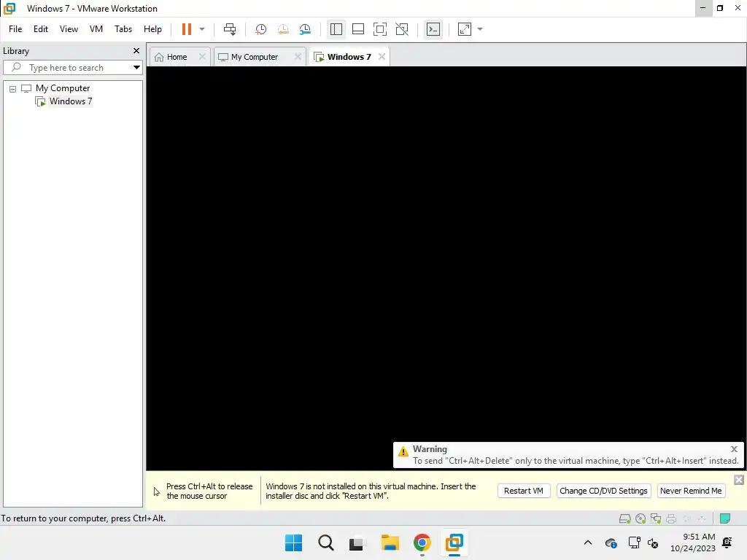Click the muted volume tray icon

coord(653,542)
